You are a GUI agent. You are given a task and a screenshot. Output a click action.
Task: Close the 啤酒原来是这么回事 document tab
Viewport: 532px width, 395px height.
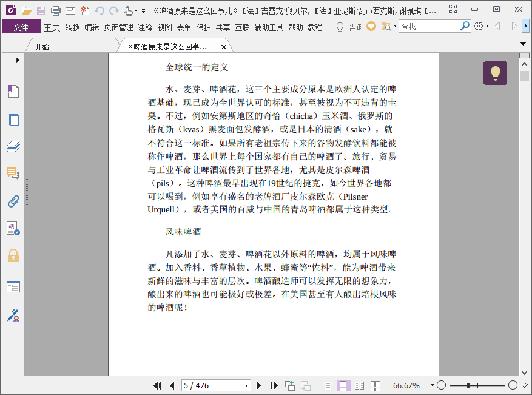click(224, 47)
